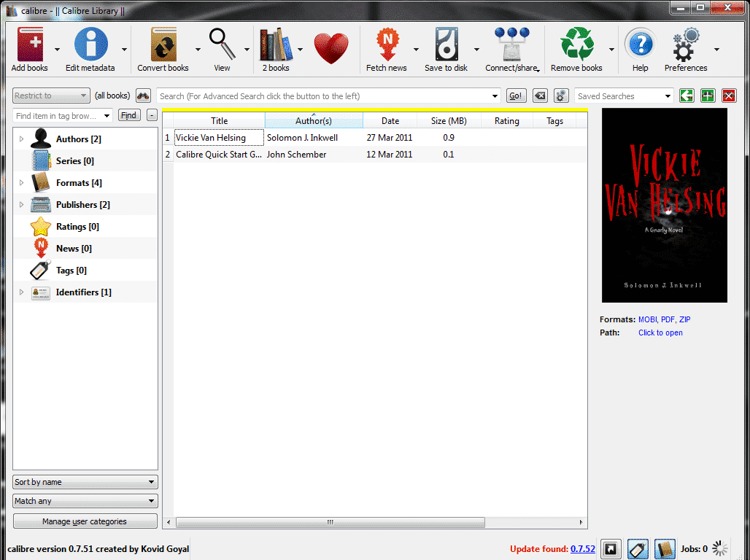This screenshot has height=560, width=750.
Task: Collapse tag browser with minus button
Action: [x=152, y=115]
